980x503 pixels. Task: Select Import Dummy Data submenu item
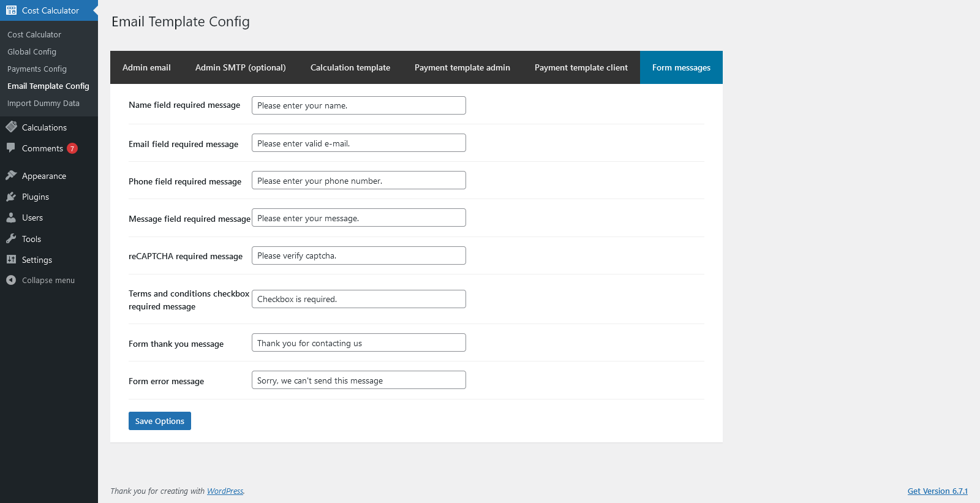(x=43, y=104)
